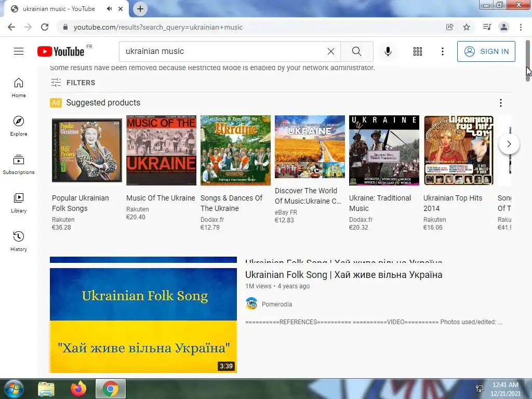The width and height of the screenshot is (532, 399).
Task: Launch Firefox from the taskbar
Action: point(78,389)
